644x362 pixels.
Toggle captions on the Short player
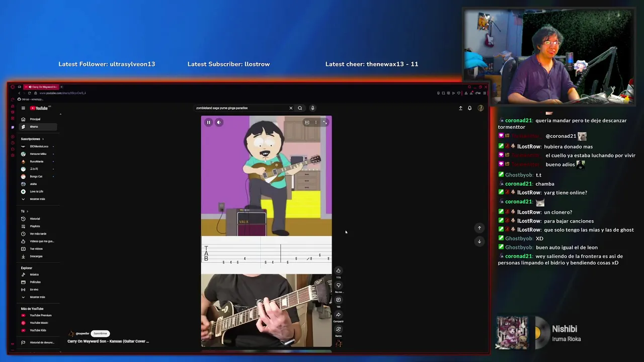point(307,122)
